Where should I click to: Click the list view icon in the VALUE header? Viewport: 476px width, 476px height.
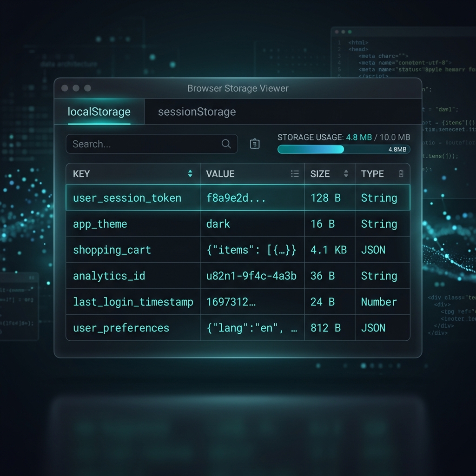click(295, 173)
